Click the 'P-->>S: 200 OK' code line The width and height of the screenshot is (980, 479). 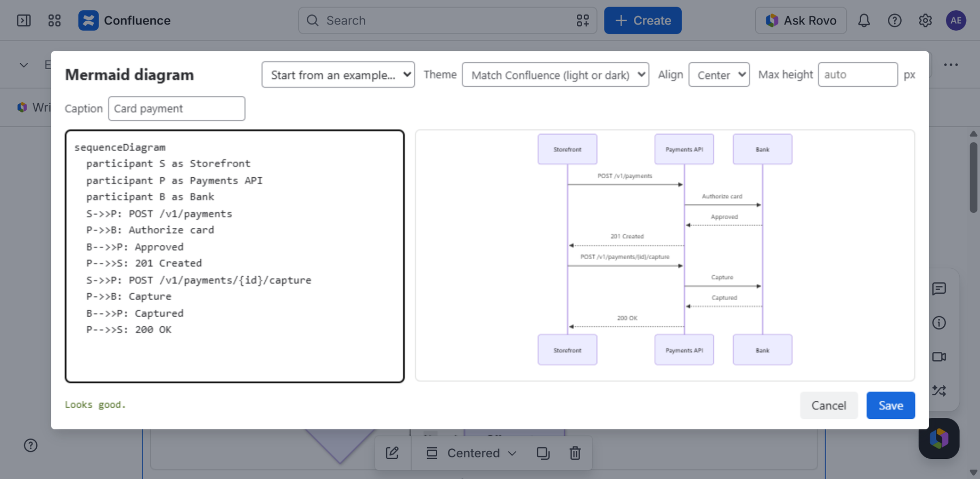129,329
